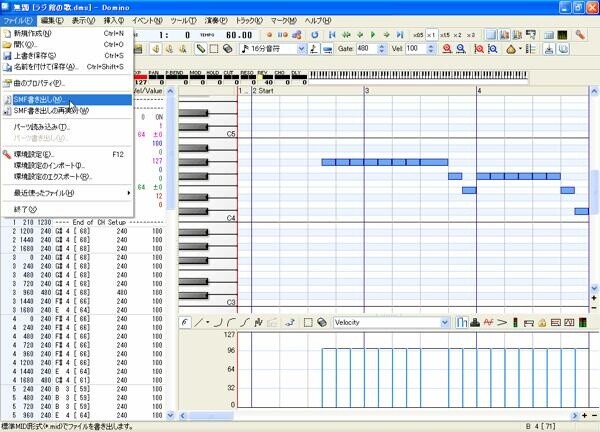Viewport: 600px width, 432px height.
Task: Click the bar graph display icon beside Velocity
Action: pyautogui.click(x=462, y=323)
